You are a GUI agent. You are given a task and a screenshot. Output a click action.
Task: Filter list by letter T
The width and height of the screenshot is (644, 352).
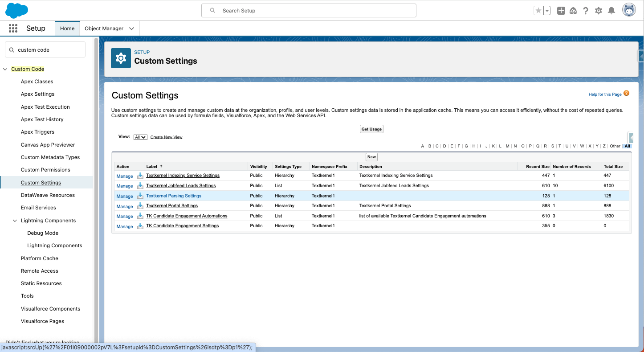pyautogui.click(x=560, y=146)
